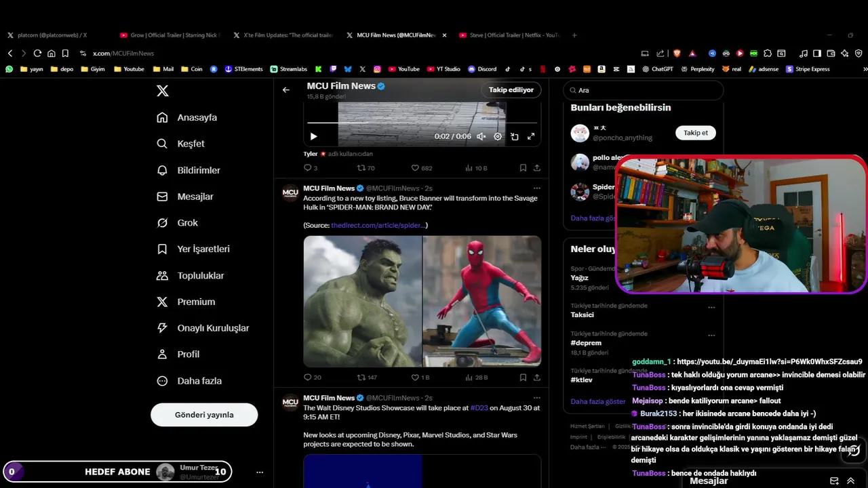Open more options for #deprem trend
The width and height of the screenshot is (868, 488).
[x=711, y=335]
